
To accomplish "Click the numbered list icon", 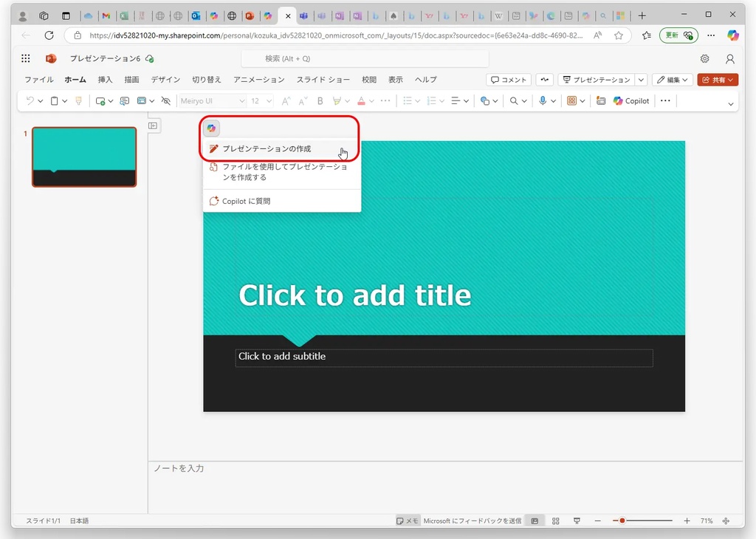I will [431, 100].
